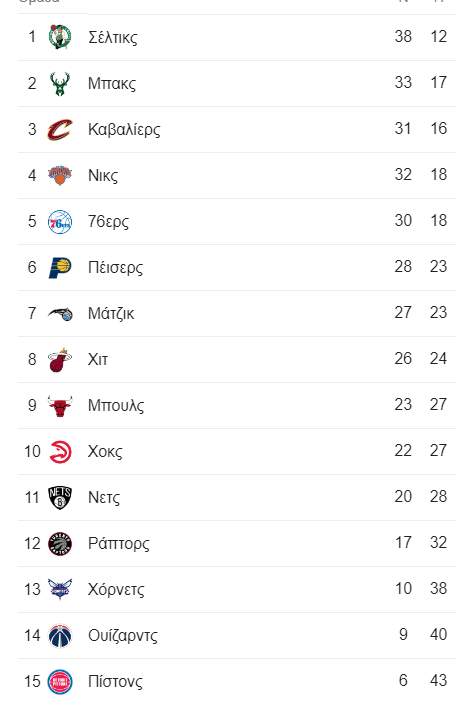Click the Nets shield logo
456x718 pixels.
point(60,498)
